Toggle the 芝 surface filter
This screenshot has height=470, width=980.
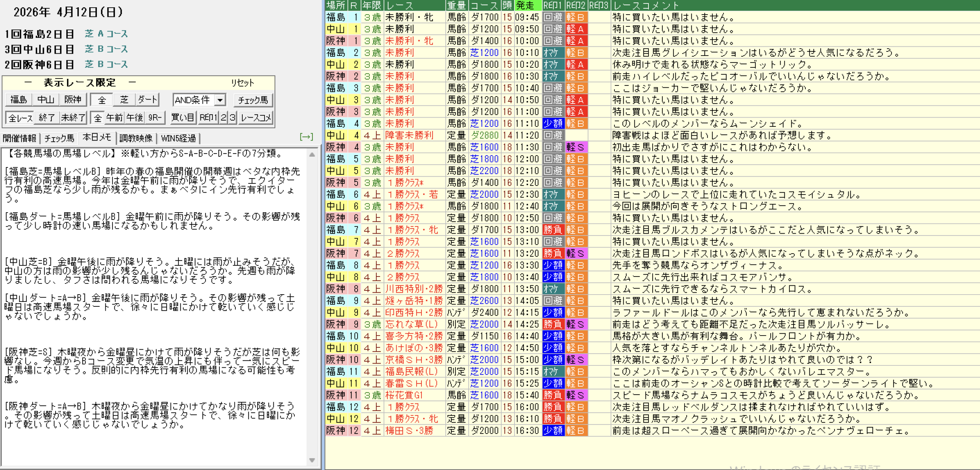(x=124, y=100)
